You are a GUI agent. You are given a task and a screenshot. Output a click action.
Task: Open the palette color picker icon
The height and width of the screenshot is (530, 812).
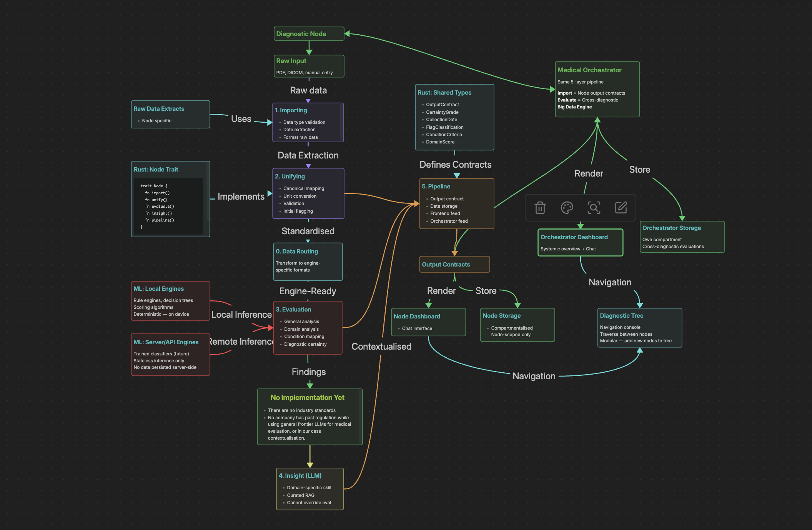(567, 208)
